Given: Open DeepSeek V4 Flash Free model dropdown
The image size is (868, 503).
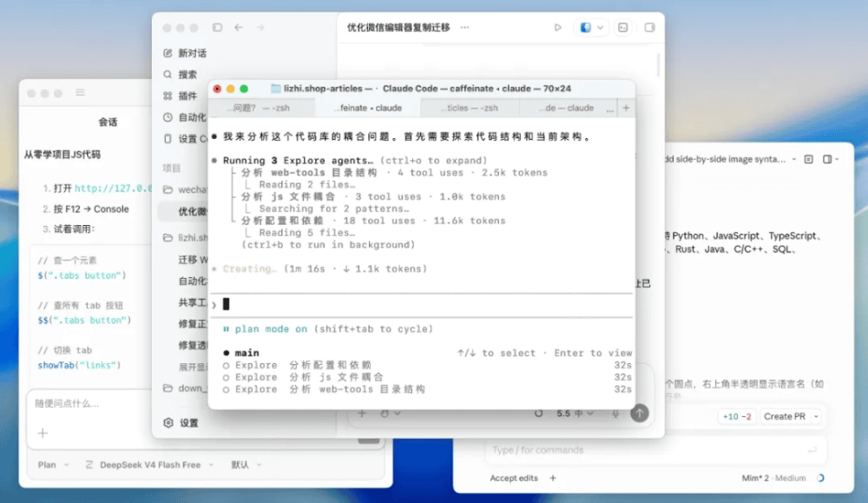Looking at the screenshot, I should [150, 465].
